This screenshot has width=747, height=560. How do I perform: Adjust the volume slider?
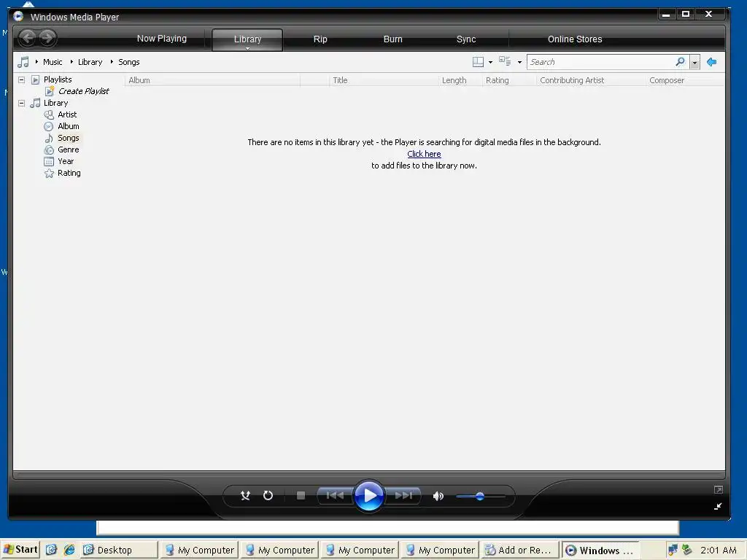pos(480,496)
